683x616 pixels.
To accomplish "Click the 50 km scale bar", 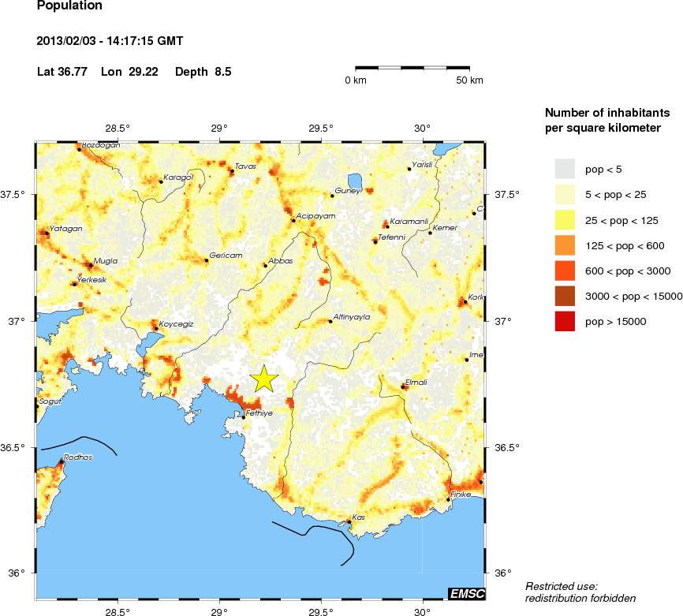I will [412, 69].
